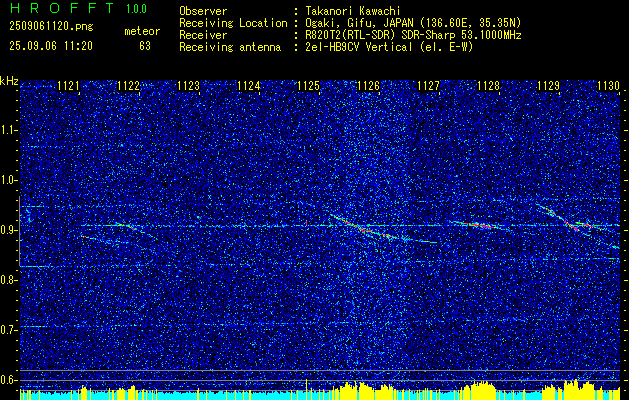
Task: Click the 0.9 kHz axis label
Action: coord(8,230)
